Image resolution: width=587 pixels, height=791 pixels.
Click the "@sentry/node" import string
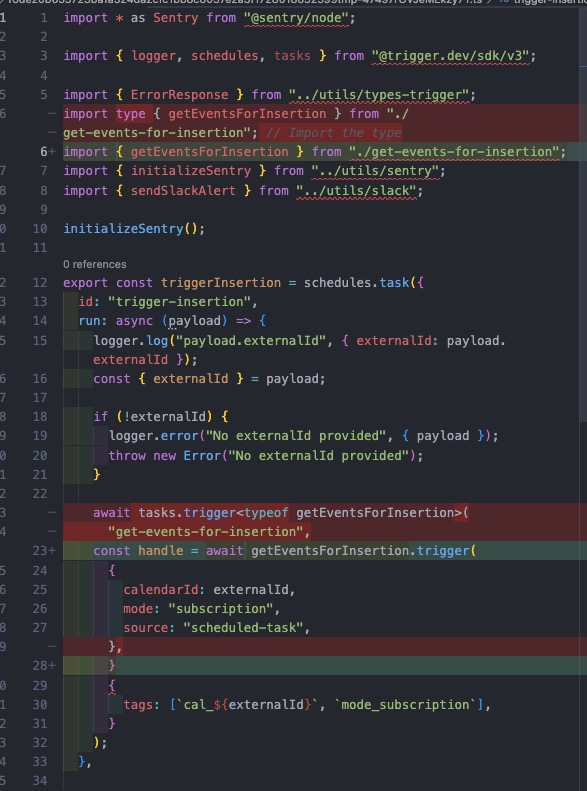296,18
